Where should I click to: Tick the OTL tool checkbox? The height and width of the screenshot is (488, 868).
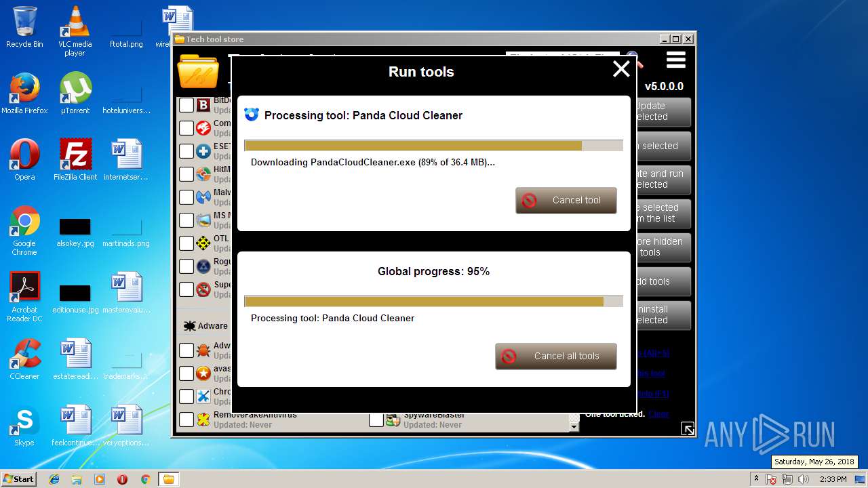click(x=186, y=243)
